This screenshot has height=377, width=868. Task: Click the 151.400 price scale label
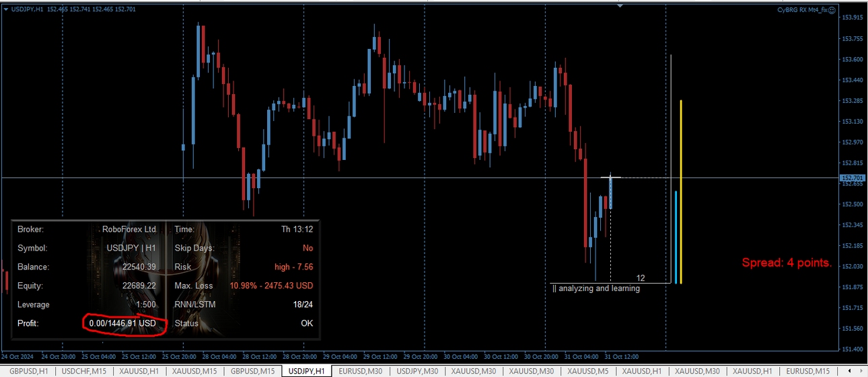point(853,349)
